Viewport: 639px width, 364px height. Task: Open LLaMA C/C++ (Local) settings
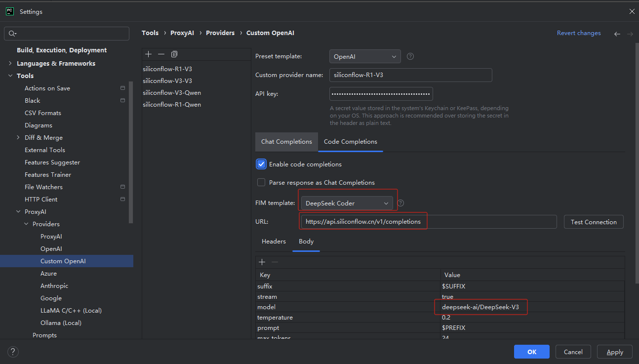click(x=71, y=310)
